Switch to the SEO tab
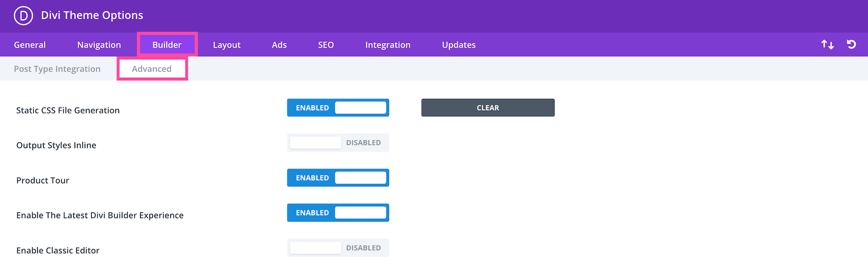Image resolution: width=868 pixels, height=276 pixels. [x=326, y=45]
